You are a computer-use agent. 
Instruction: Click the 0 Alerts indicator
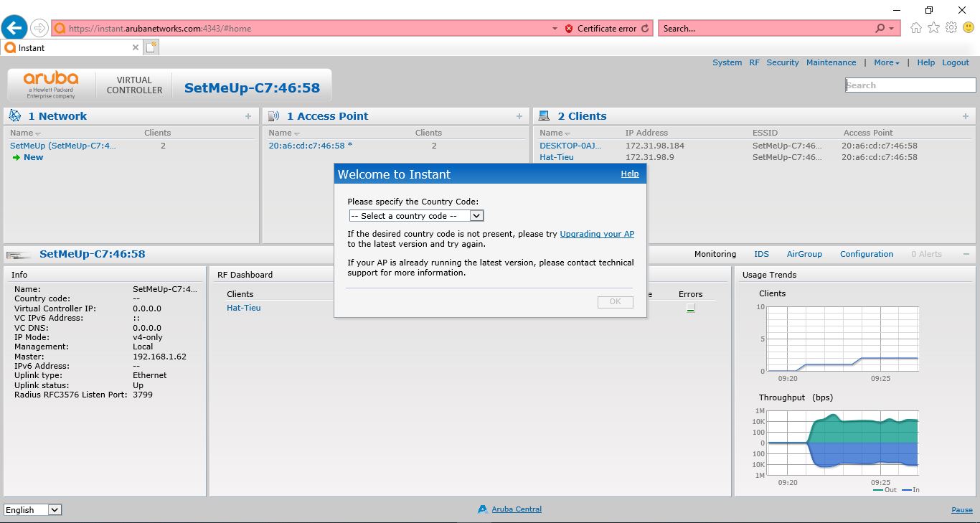[x=926, y=254]
